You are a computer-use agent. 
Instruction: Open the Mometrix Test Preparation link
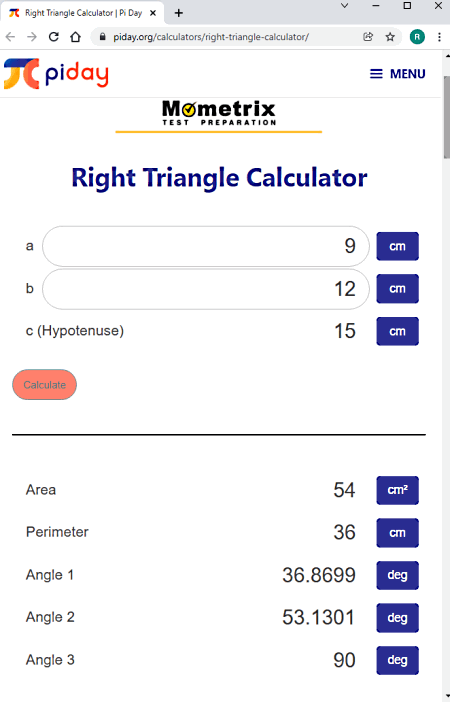pos(219,112)
